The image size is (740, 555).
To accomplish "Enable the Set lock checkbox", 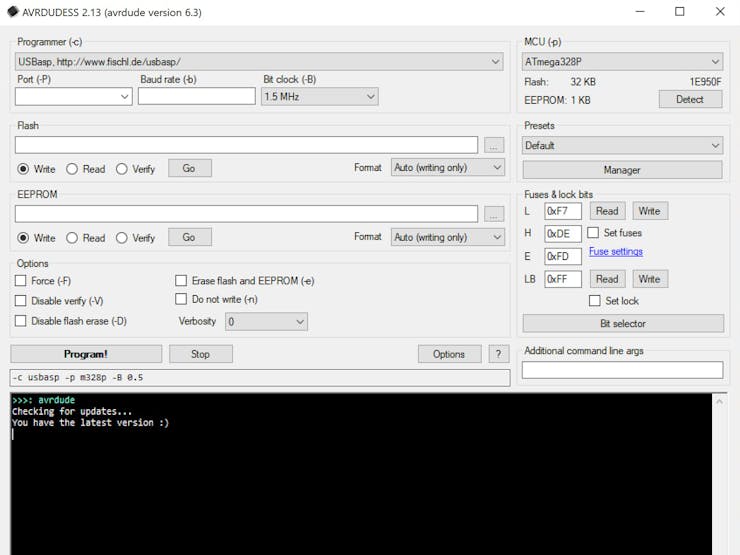I will [x=595, y=301].
